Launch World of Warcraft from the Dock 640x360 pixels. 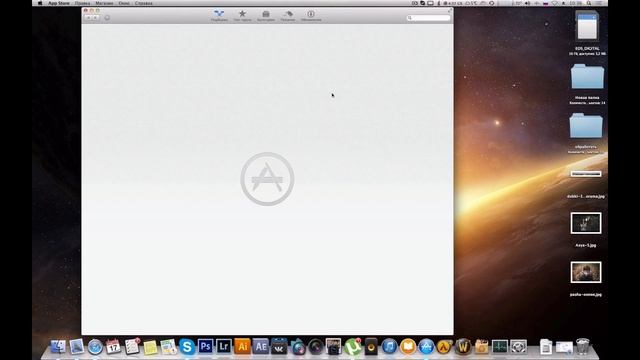coord(463,347)
